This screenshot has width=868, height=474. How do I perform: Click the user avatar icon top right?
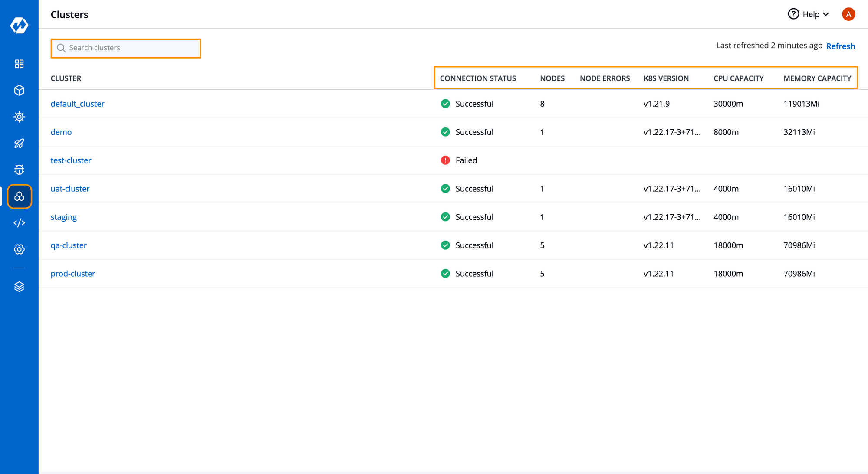pos(849,15)
